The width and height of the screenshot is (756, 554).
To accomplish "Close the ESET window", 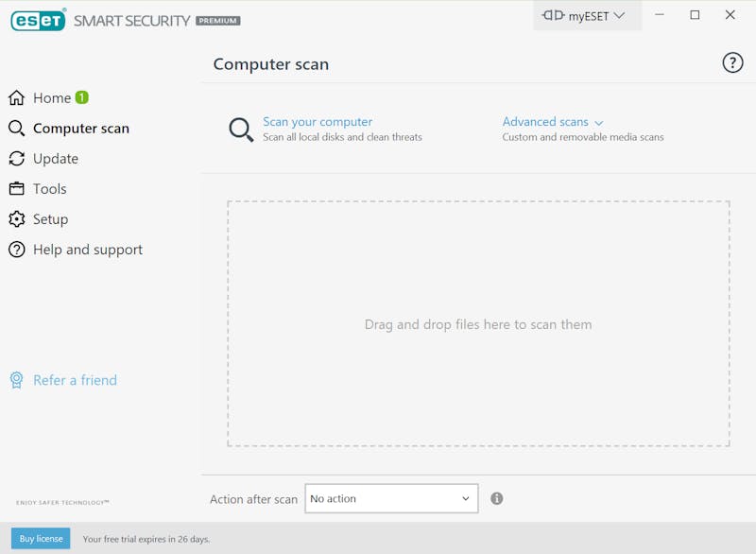I will click(x=730, y=15).
